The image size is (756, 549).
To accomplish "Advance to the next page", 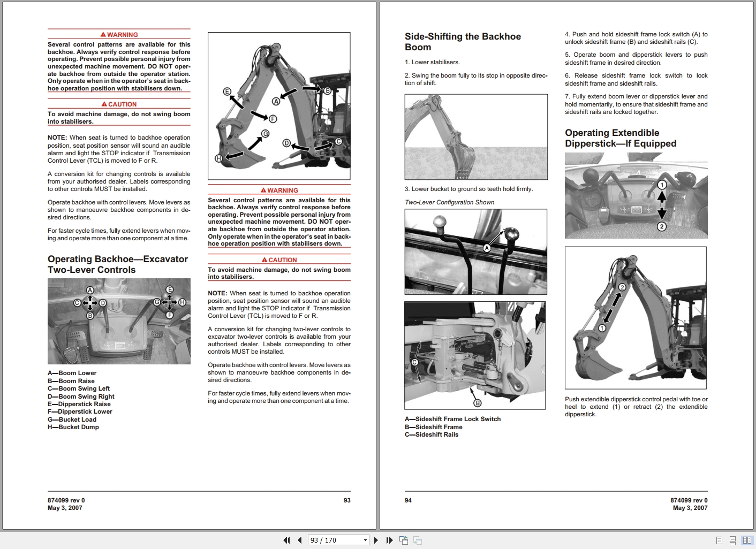I will (x=375, y=540).
